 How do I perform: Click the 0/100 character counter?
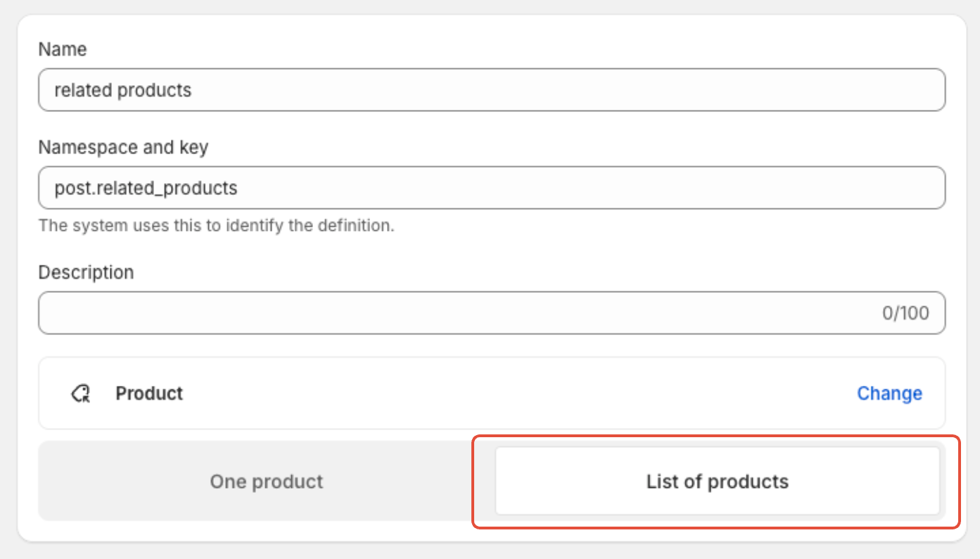[x=905, y=313]
